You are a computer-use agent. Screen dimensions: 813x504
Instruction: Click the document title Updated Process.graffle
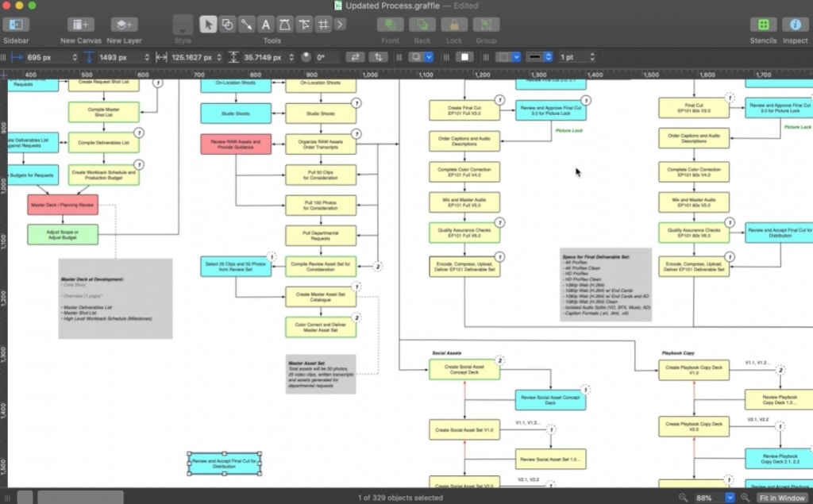click(x=392, y=6)
